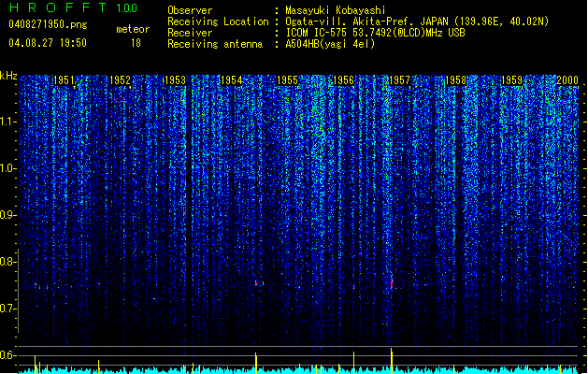Click the 'Observer' field label
The image size is (588, 374).
tap(190, 10)
